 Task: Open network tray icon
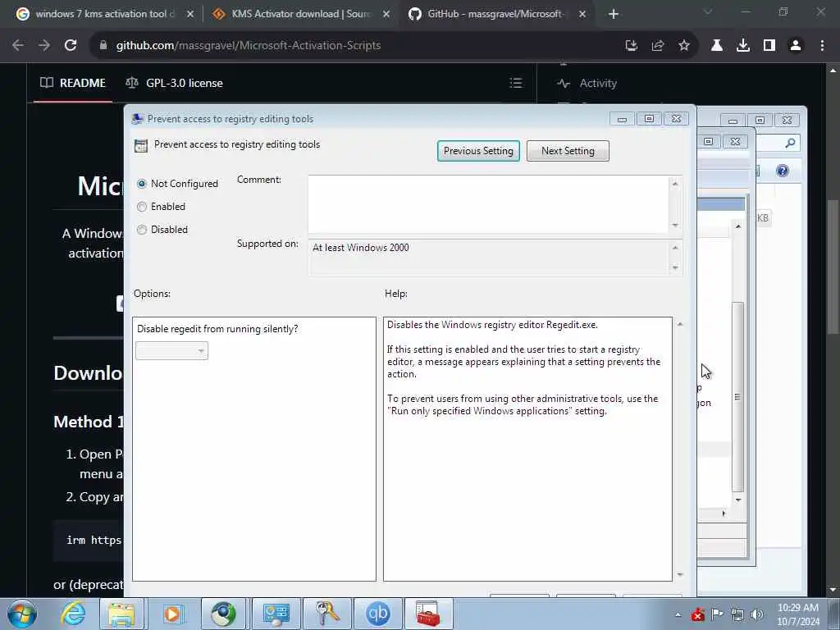coord(737,614)
